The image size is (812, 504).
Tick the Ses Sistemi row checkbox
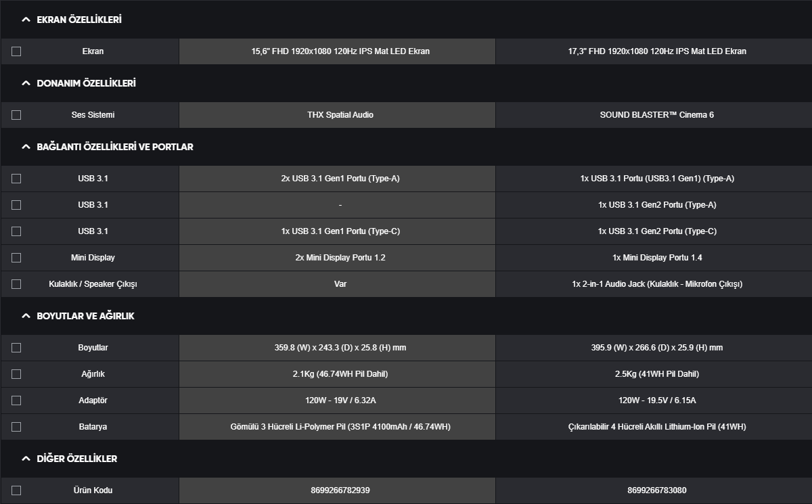16,115
